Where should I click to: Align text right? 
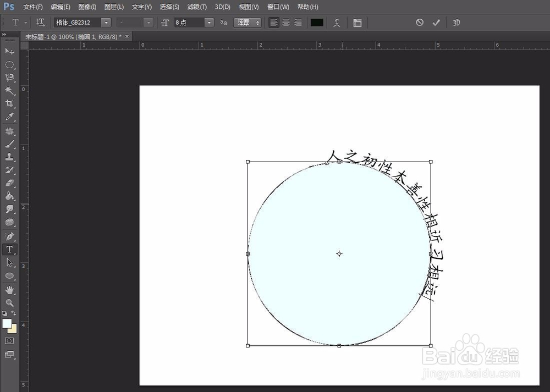pos(298,23)
